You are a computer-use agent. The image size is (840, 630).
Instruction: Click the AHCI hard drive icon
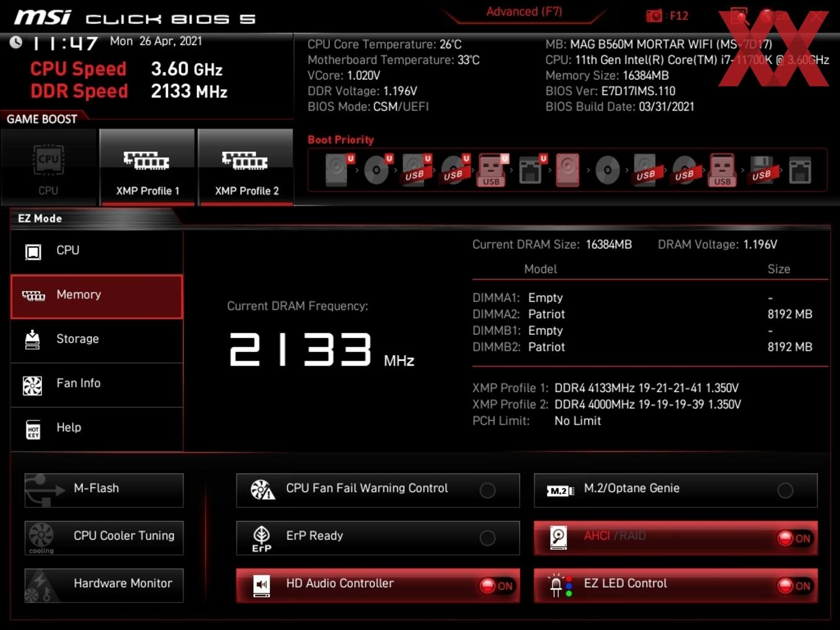pos(558,538)
